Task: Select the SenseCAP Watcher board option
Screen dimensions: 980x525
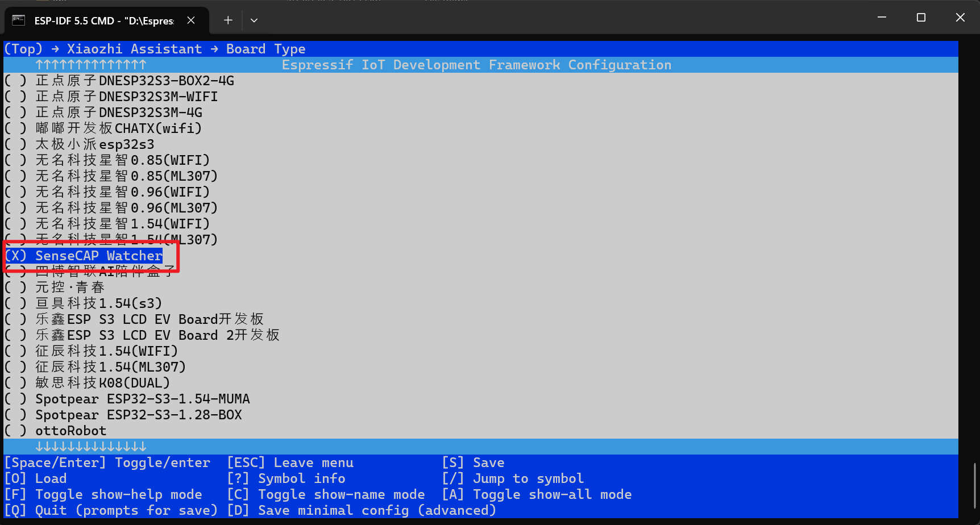Action: (98, 256)
